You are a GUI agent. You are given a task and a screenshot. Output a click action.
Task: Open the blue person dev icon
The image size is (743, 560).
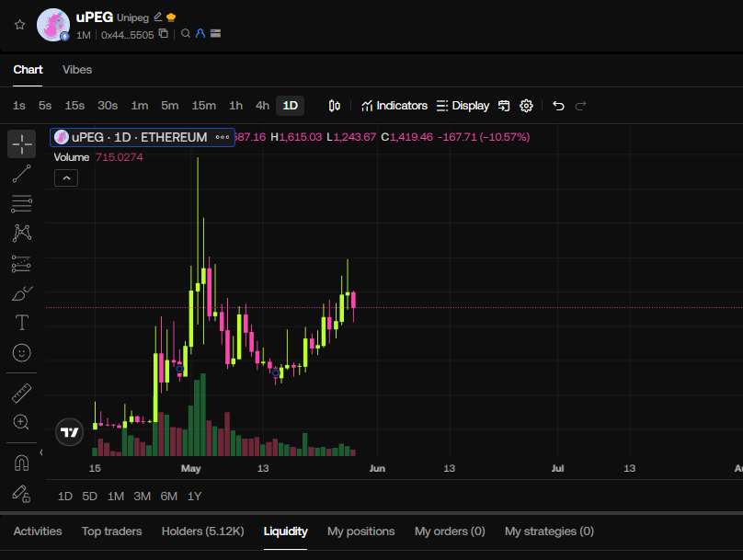(200, 34)
